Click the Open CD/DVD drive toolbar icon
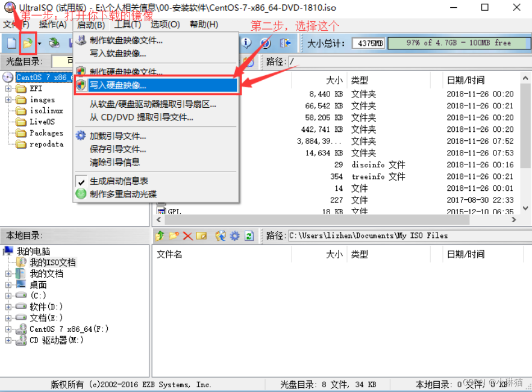 54,43
